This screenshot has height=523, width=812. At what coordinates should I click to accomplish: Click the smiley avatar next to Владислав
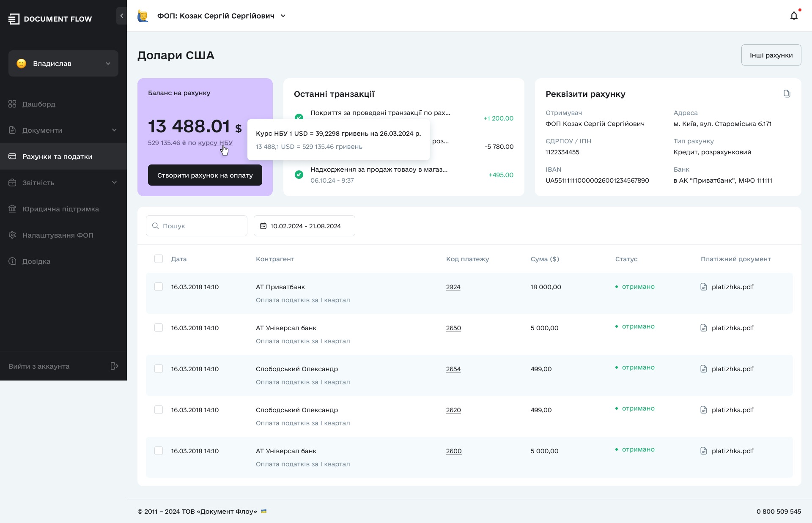pos(21,63)
